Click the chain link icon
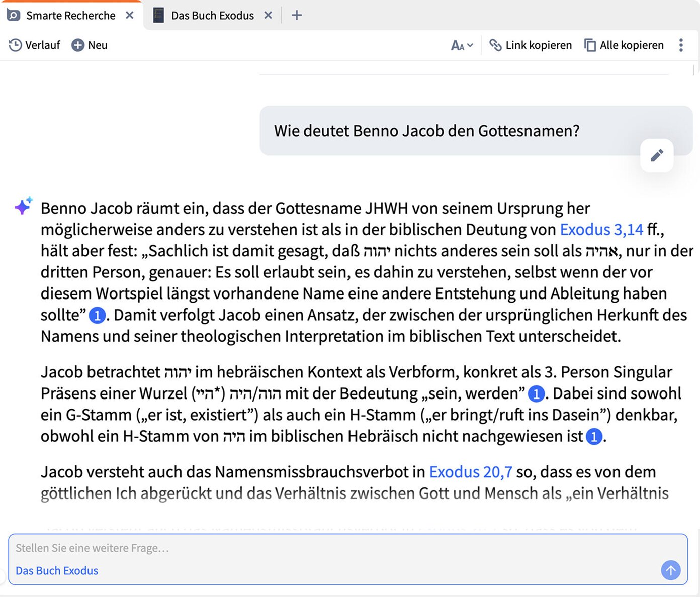 pos(495,45)
